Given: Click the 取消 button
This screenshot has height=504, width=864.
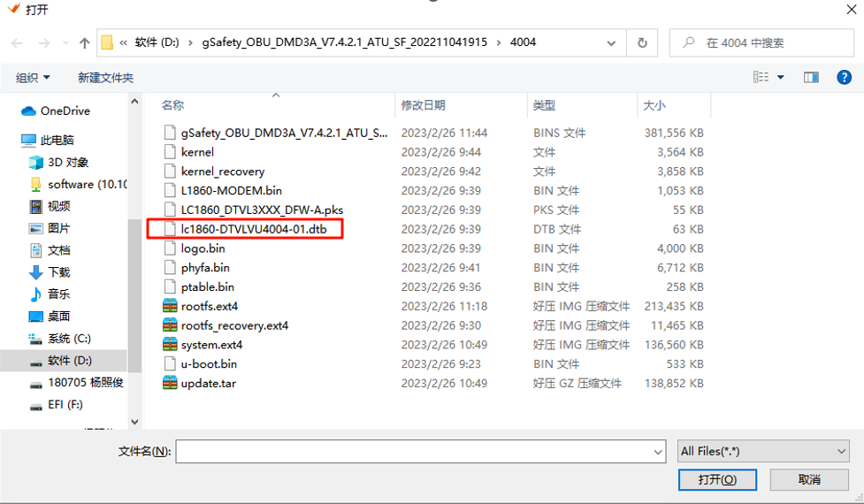Looking at the screenshot, I should (x=808, y=479).
